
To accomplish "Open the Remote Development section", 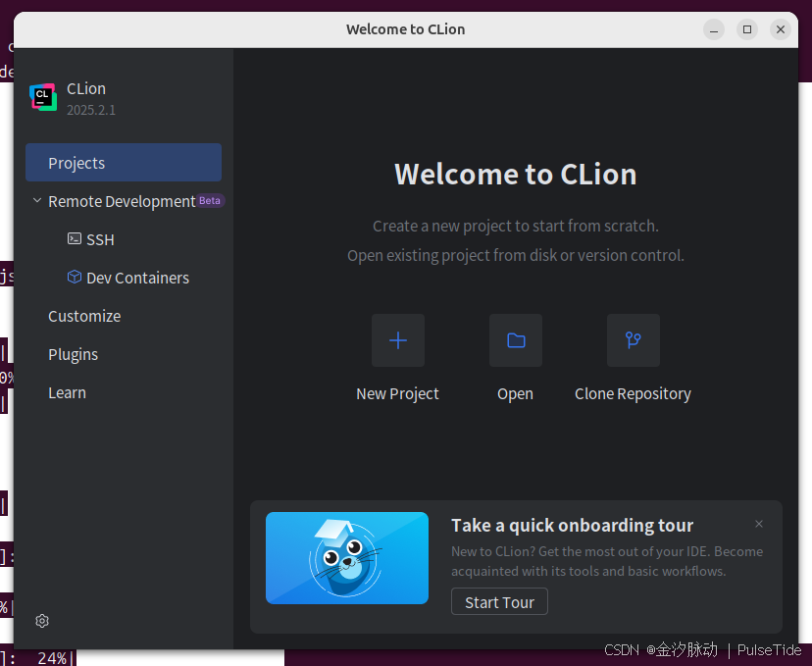I will point(122,201).
